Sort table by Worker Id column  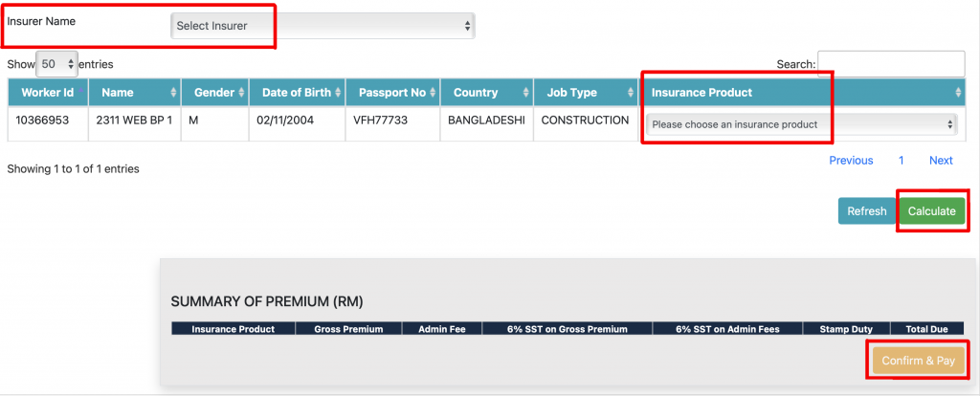pos(48,93)
